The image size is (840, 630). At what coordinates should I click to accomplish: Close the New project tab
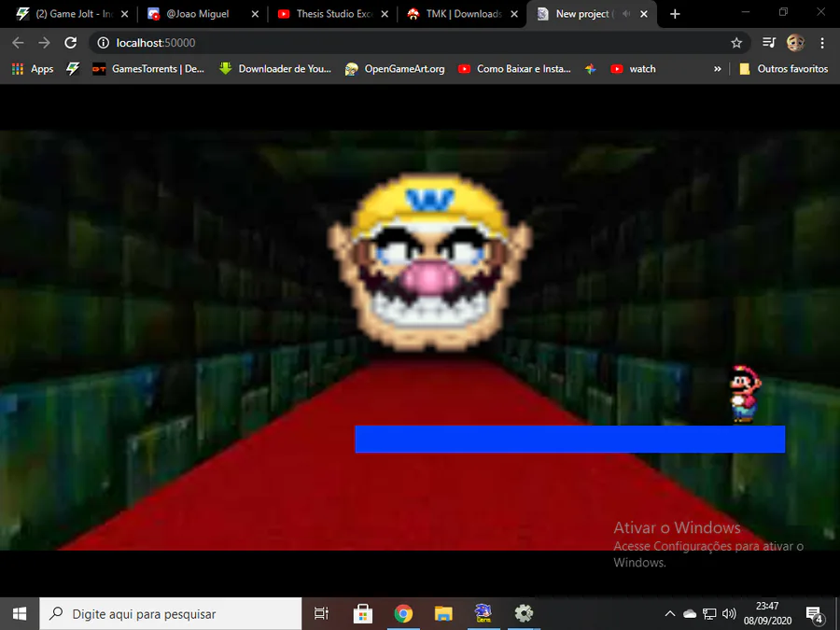644,14
